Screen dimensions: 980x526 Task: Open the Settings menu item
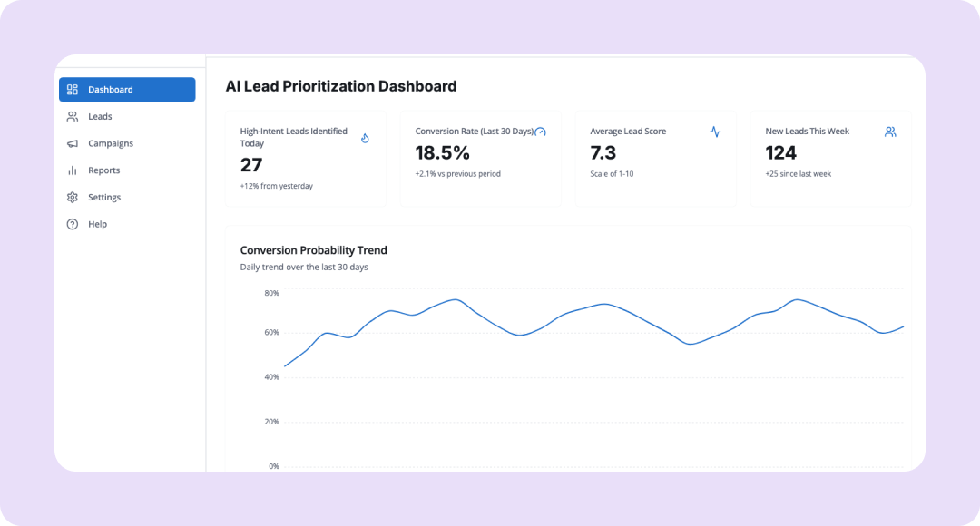point(103,198)
